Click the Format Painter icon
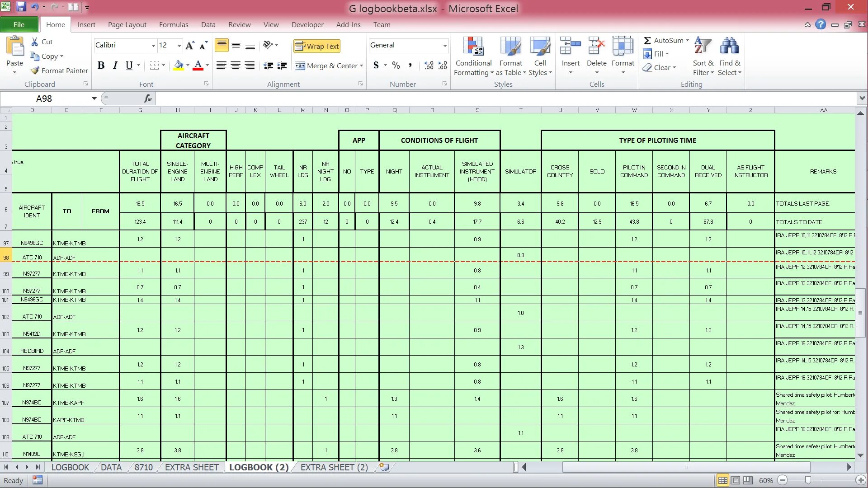Screen dimensions: 868x488 tap(35, 70)
